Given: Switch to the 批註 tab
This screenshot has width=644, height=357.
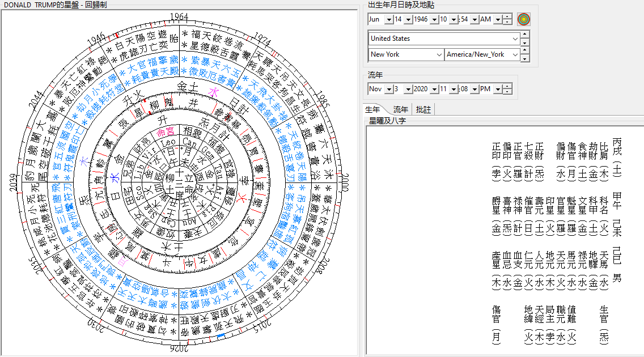Looking at the screenshot, I should [x=423, y=109].
